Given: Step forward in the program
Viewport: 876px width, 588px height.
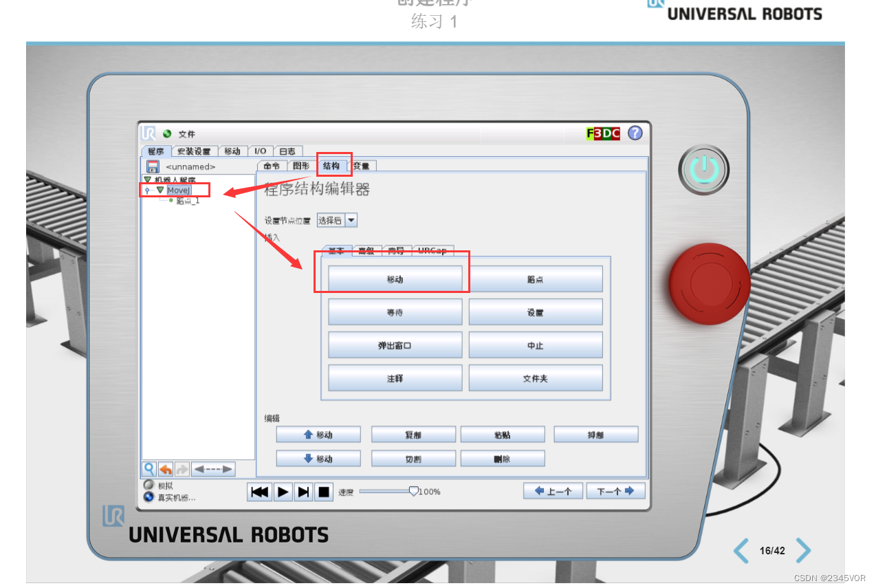Looking at the screenshot, I should [x=303, y=492].
